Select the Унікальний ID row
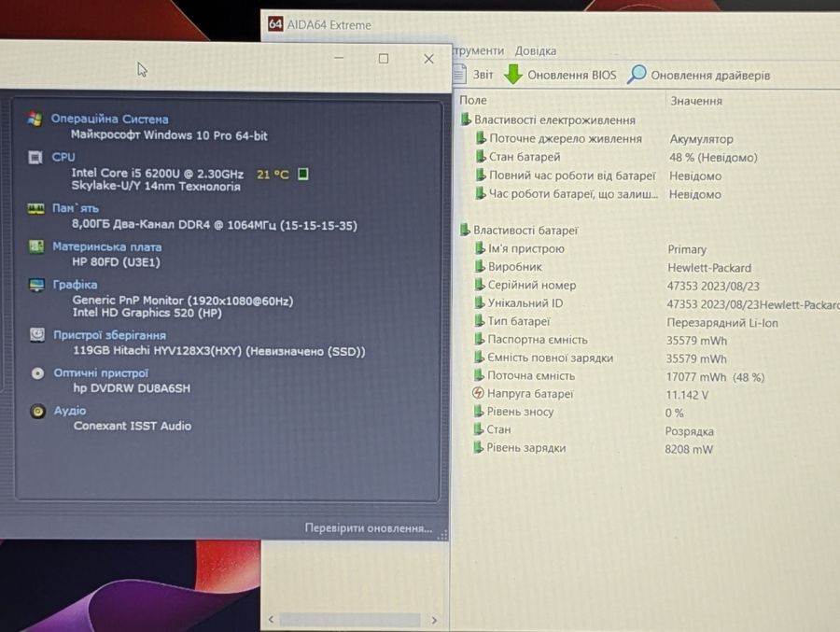Screen dimensions: 840x632 pyautogui.click(x=656, y=303)
